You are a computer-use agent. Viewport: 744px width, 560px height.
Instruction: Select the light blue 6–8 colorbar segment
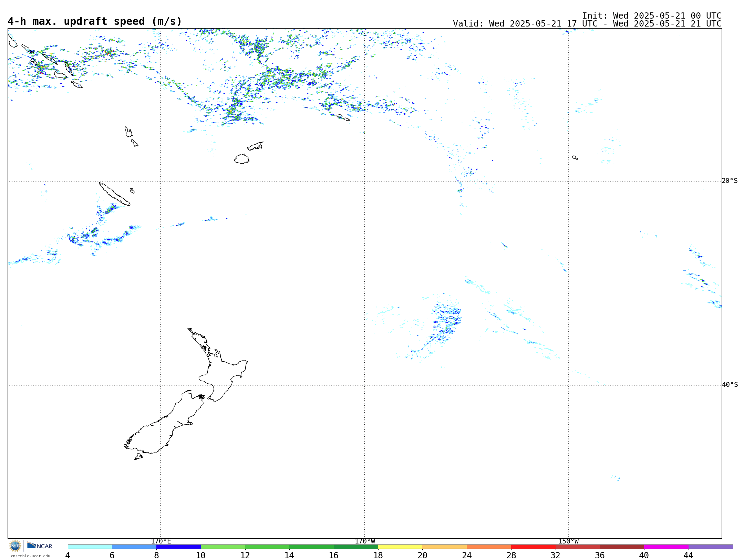134,547
